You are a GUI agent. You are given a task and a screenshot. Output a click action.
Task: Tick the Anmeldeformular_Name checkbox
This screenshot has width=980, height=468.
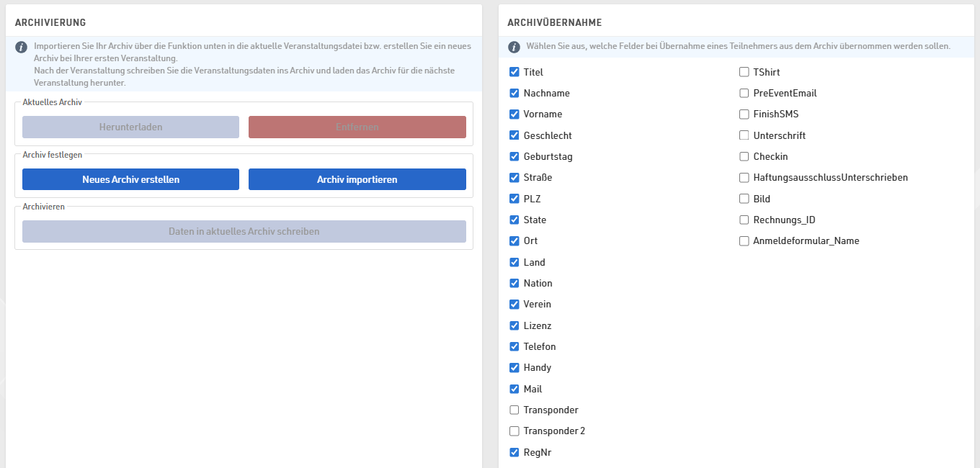click(x=744, y=240)
